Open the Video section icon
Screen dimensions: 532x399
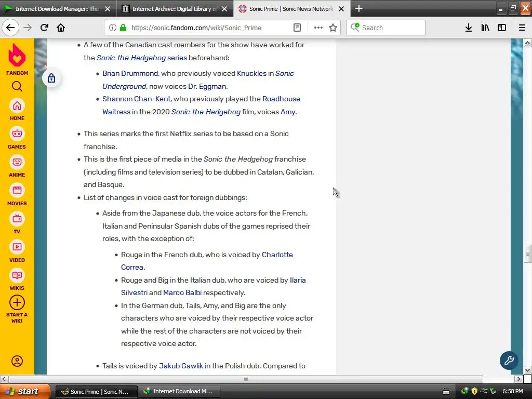click(x=17, y=247)
